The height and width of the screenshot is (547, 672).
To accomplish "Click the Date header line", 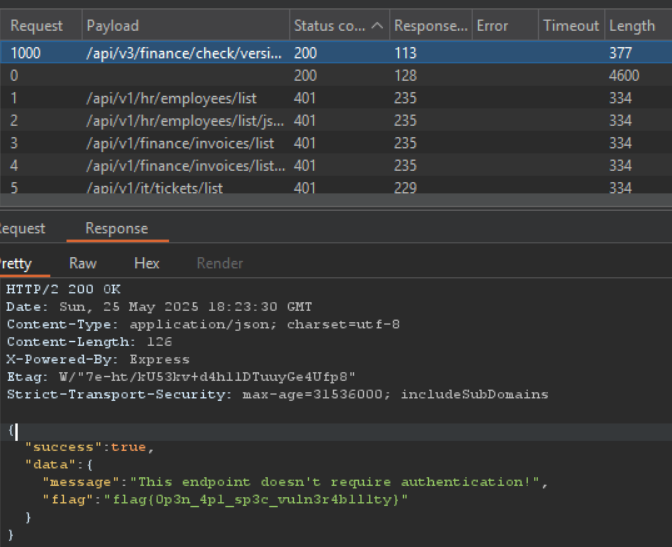I will coord(159,307).
